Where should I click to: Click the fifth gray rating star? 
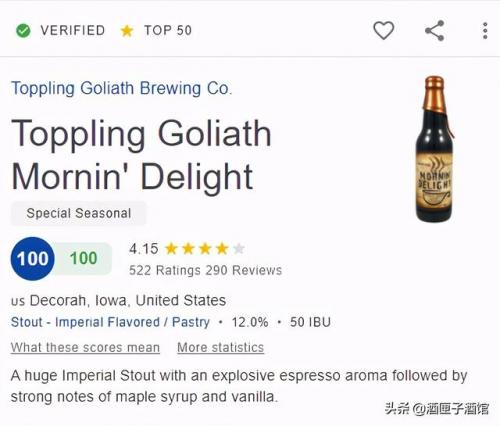(239, 249)
